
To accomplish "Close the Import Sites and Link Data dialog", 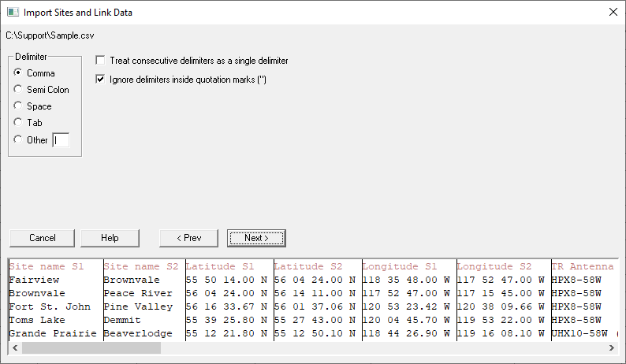I will pyautogui.click(x=613, y=13).
